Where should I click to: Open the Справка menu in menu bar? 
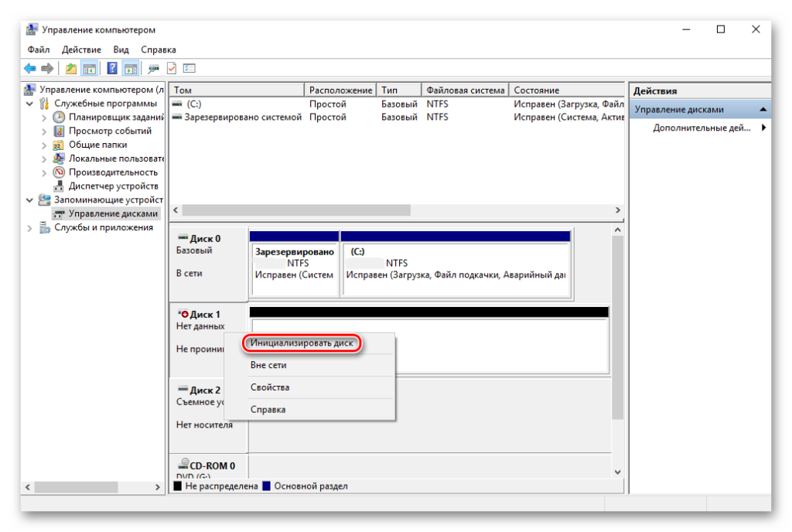click(158, 49)
